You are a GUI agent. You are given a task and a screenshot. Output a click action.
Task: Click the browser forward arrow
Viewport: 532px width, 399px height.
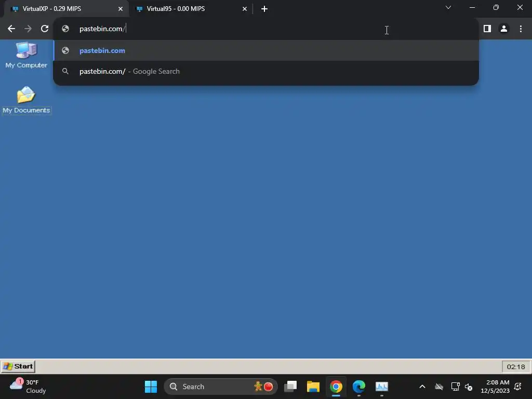[28, 29]
